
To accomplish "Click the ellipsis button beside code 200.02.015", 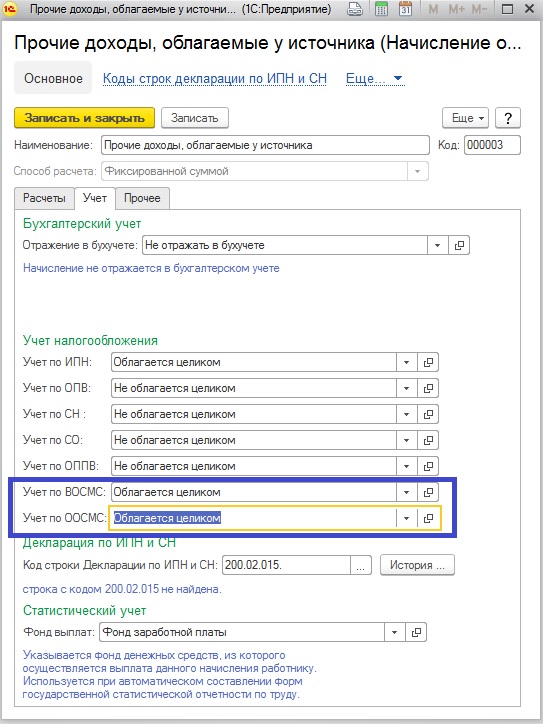I will pos(361,565).
